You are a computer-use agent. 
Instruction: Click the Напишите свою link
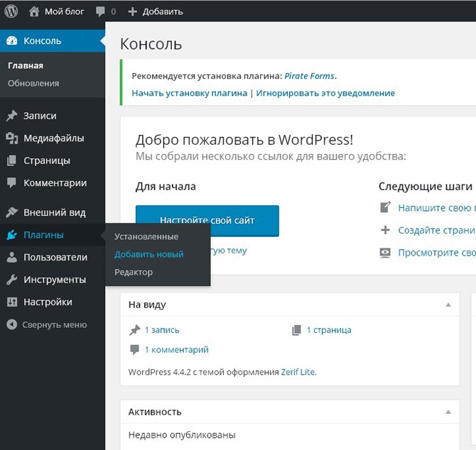point(437,208)
